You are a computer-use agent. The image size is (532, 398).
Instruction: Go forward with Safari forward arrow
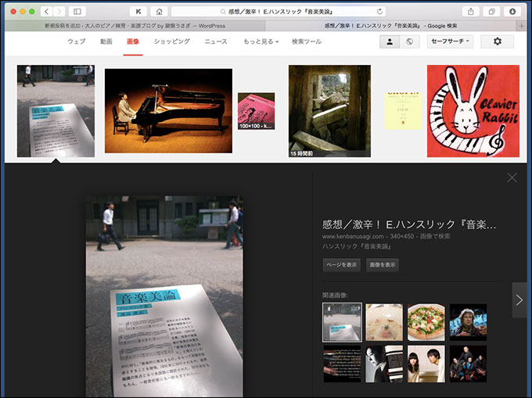(59, 12)
